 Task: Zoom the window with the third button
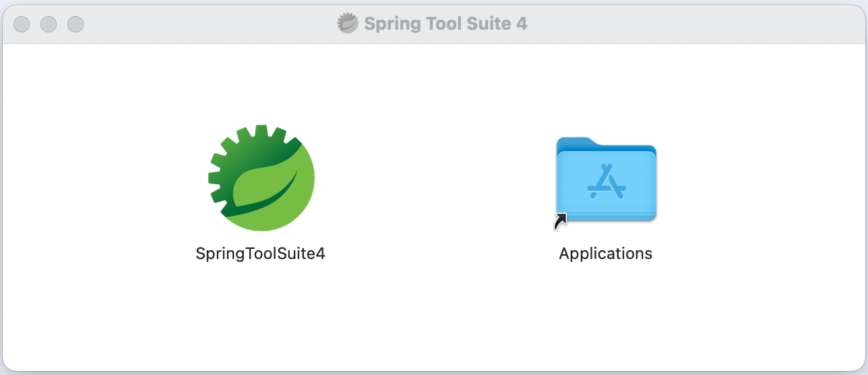(75, 24)
